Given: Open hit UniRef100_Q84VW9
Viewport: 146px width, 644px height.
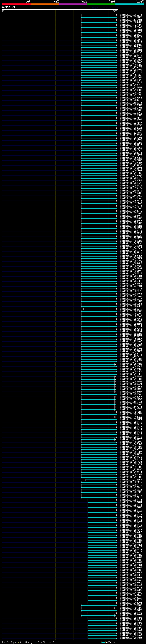Looking at the screenshot, I should [131, 22].
